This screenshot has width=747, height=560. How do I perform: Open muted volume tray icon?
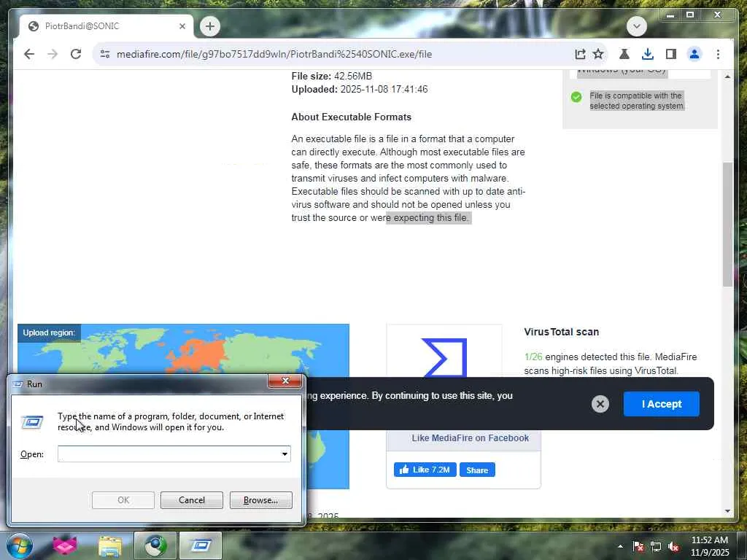673,546
